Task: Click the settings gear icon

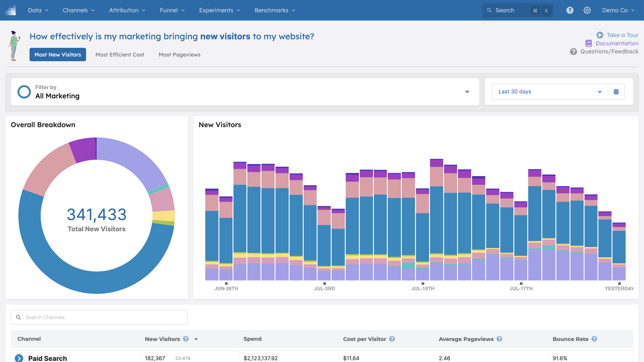Action: (x=587, y=10)
